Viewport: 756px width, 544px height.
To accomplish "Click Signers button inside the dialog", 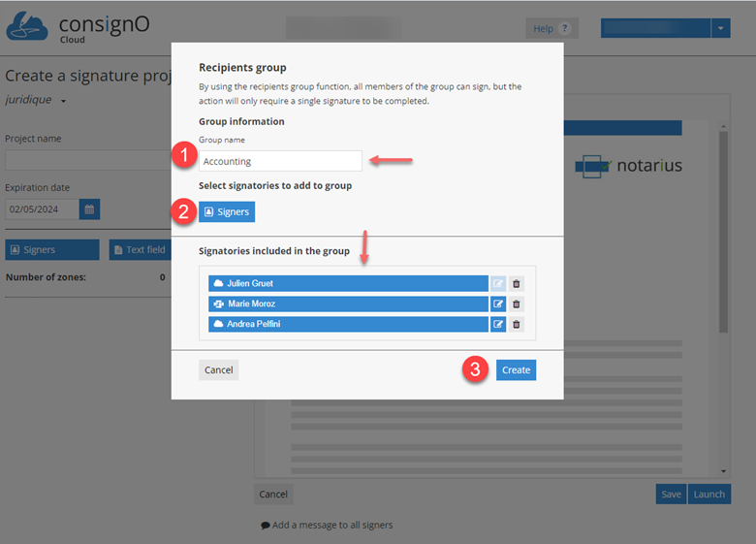I will (x=227, y=211).
